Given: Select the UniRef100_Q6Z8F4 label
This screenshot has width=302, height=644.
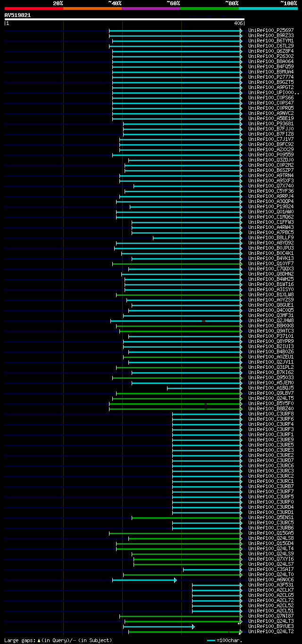Looking at the screenshot, I should tap(271, 51).
